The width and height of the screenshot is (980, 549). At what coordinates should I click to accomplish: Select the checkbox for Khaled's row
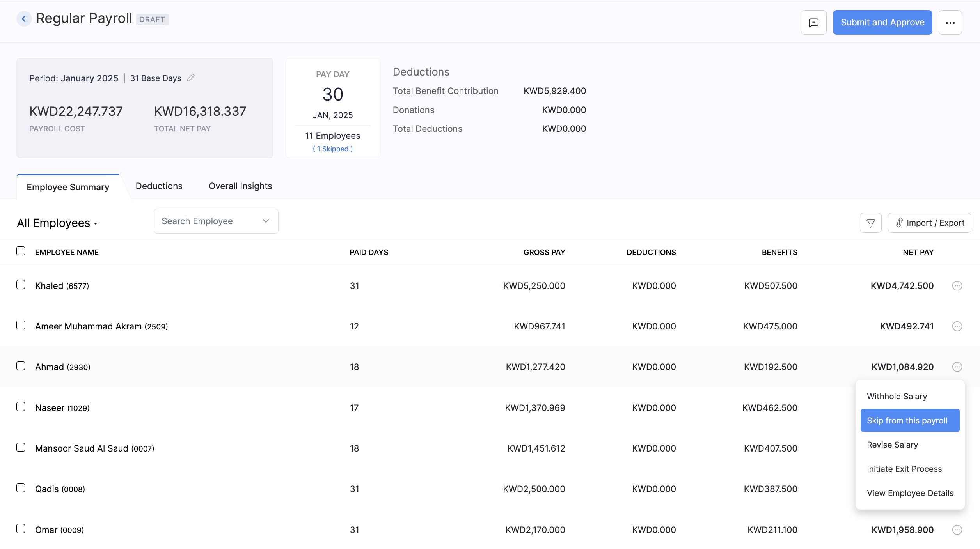(21, 285)
